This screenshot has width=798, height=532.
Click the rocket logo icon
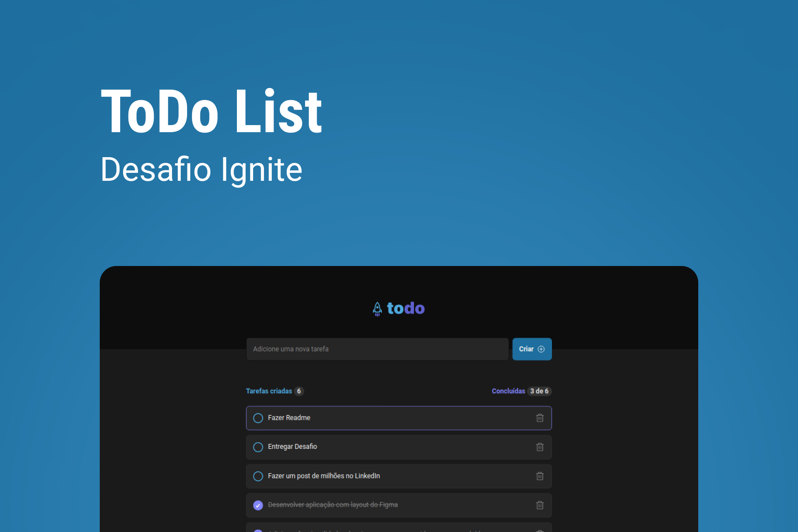click(x=377, y=309)
